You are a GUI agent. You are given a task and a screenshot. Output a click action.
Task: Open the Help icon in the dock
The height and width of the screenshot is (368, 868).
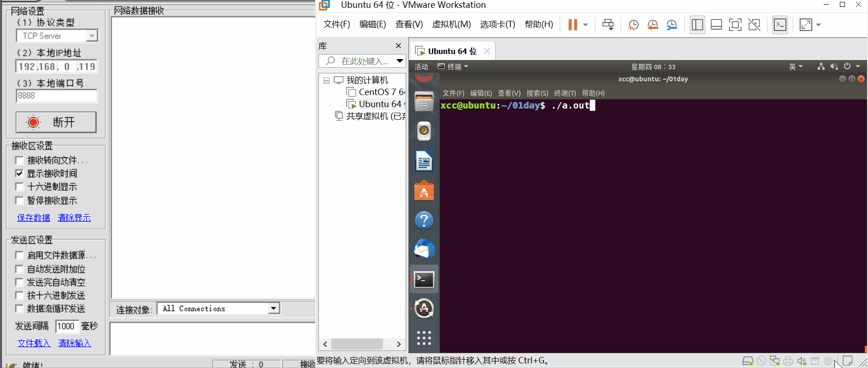pyautogui.click(x=424, y=220)
